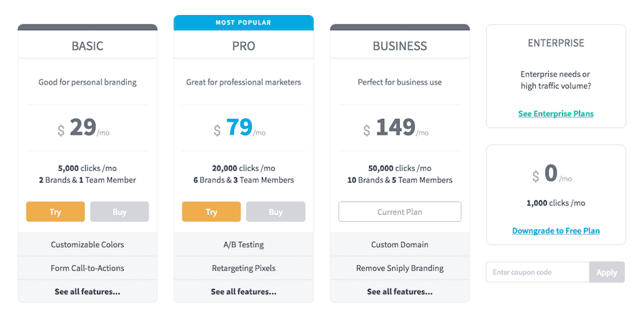Click Downgrade to Free Plan link

coord(556,231)
